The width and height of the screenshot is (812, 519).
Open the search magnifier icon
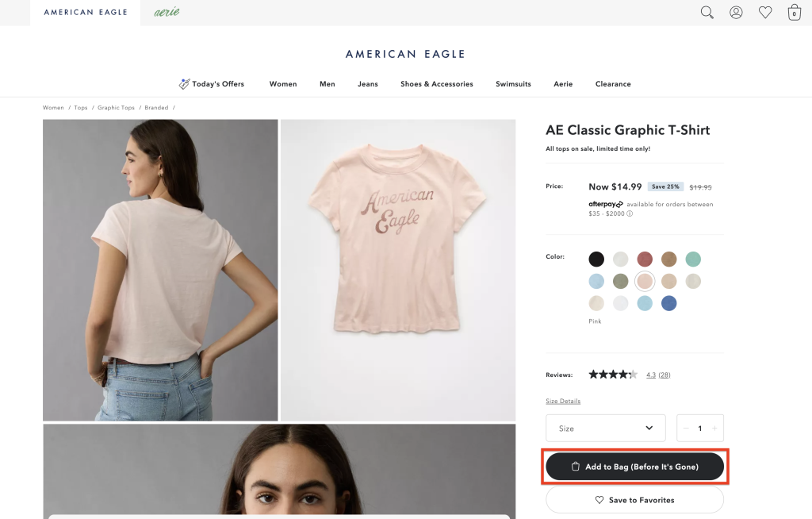[707, 12]
